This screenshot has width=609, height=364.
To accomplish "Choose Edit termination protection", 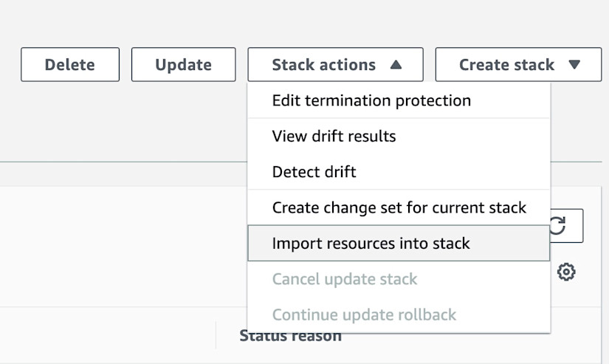I will (x=371, y=100).
